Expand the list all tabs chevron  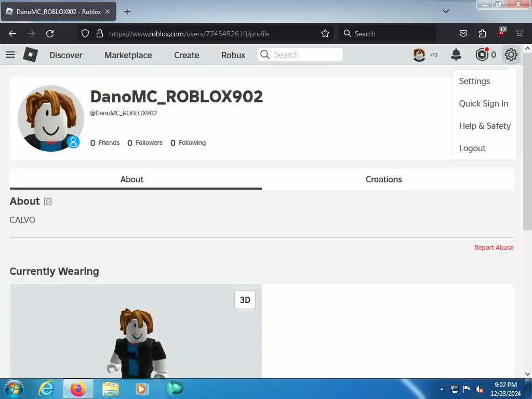click(x=446, y=11)
